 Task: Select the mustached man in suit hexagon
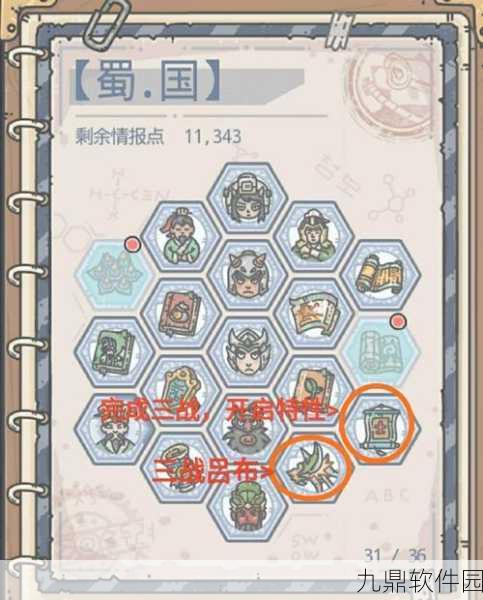point(114,430)
